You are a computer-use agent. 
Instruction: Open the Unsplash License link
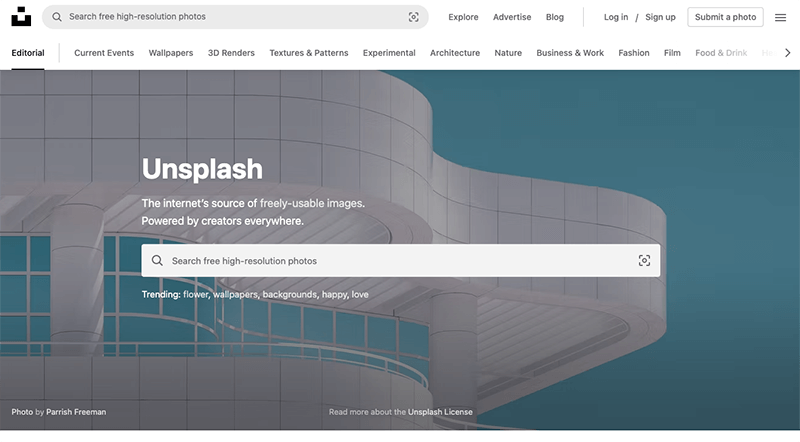pyautogui.click(x=440, y=412)
